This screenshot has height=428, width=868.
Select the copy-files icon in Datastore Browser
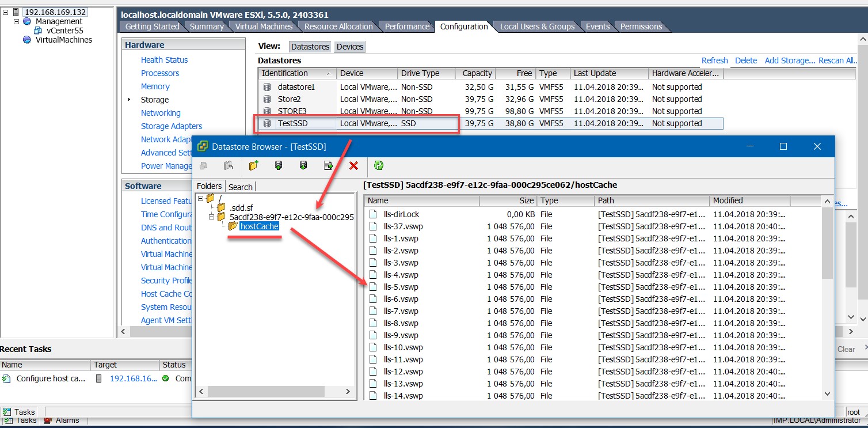coord(203,165)
